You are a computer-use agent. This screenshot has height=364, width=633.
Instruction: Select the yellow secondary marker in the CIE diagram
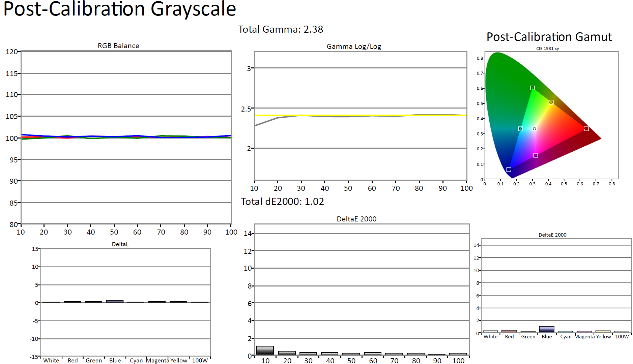click(x=551, y=102)
